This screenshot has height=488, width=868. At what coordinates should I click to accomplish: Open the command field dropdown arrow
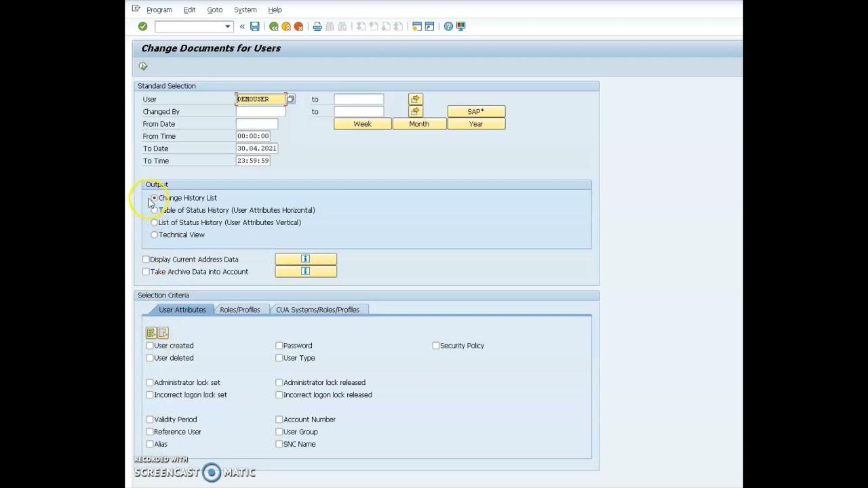(228, 26)
